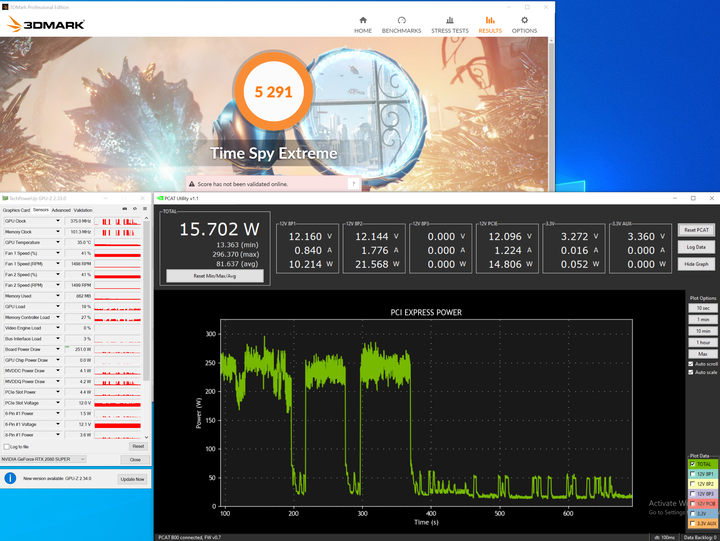The height and width of the screenshot is (541, 720).
Task: Open the GPU Clock sensor dropdown
Action: point(58,221)
